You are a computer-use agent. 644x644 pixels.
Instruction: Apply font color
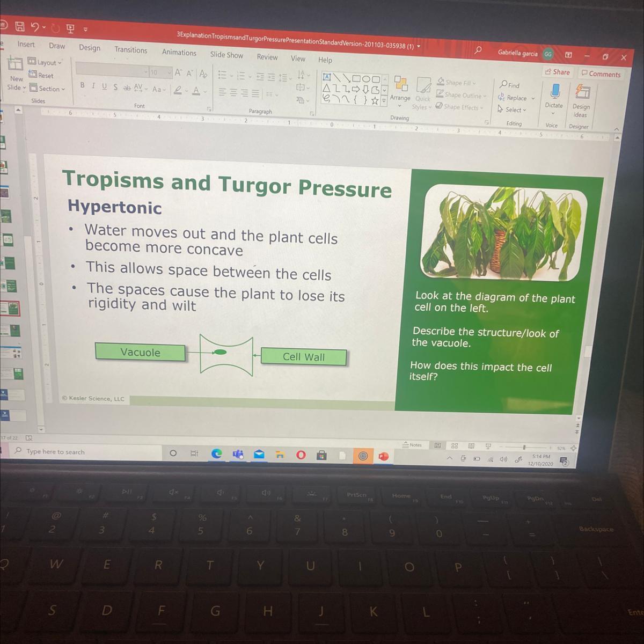pos(197,91)
